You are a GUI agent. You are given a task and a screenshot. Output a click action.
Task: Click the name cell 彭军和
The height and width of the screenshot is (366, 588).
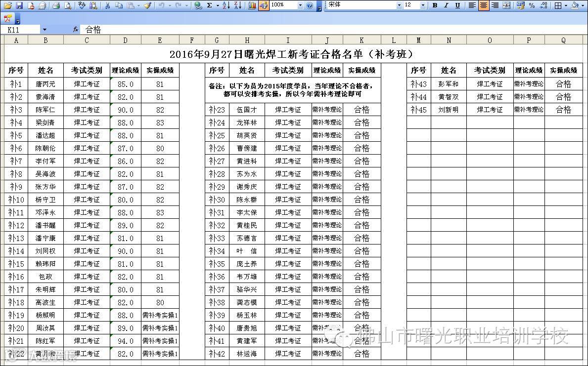click(x=449, y=84)
